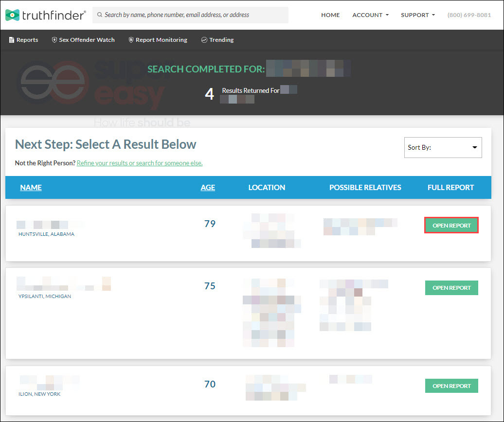Click YPSILANTI, MICHIGAN location text
This screenshot has height=422, width=504.
point(45,297)
